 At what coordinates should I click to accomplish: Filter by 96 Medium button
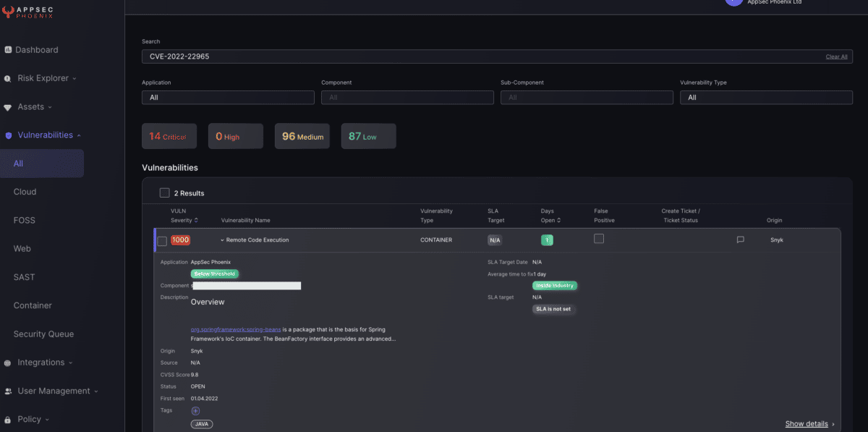(x=302, y=136)
